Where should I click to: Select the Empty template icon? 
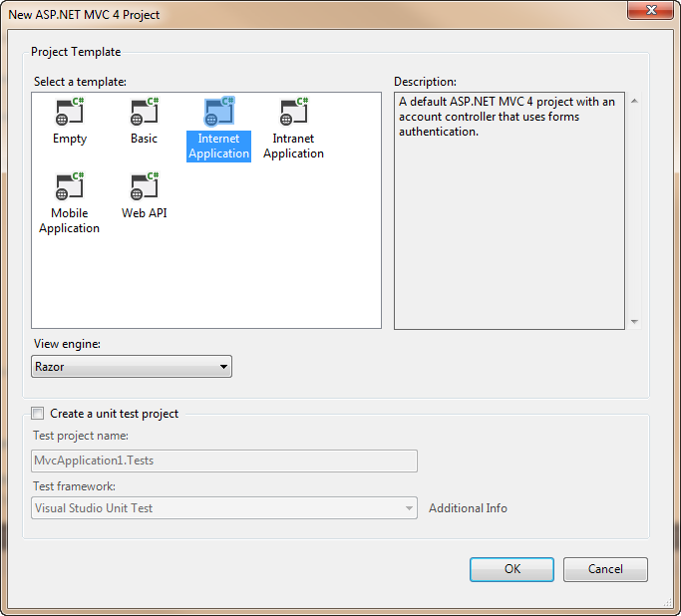(70, 112)
